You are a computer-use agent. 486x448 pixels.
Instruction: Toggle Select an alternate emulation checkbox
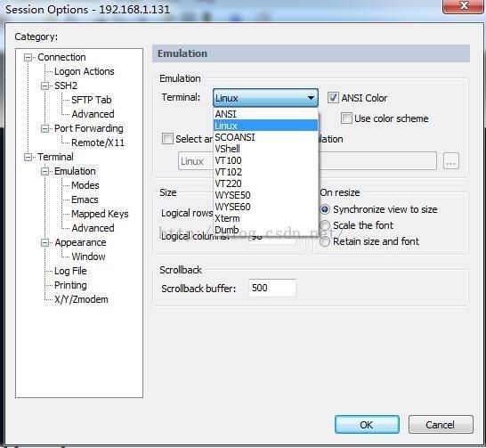point(167,139)
